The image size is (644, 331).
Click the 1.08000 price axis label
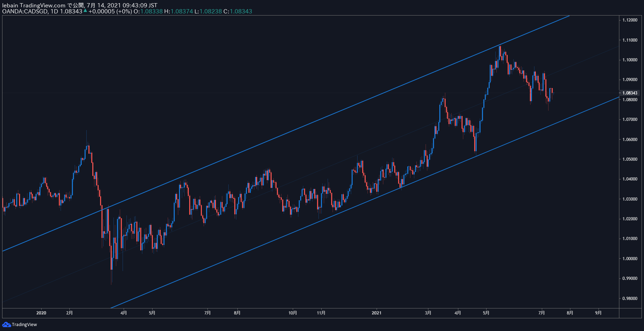coord(630,100)
